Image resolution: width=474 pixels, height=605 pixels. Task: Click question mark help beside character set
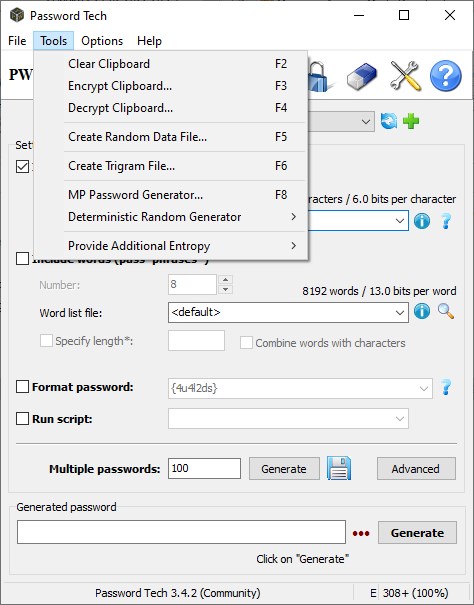(x=446, y=221)
